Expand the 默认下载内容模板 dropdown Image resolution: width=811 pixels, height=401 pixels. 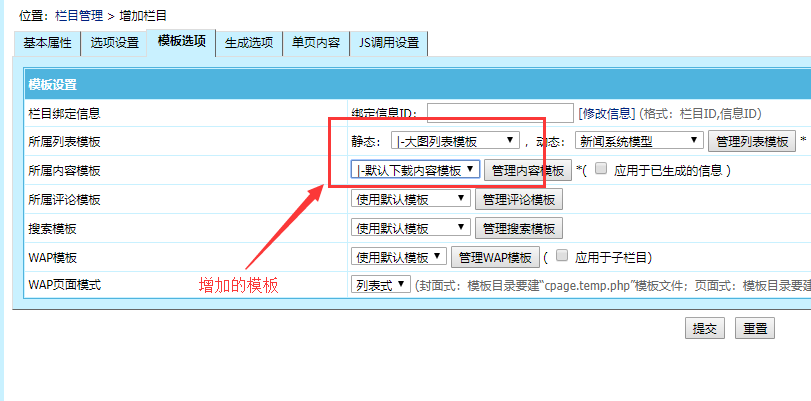(416, 170)
